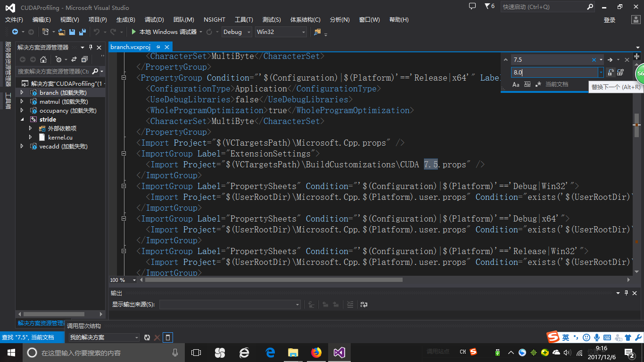Expand the branch (加载失败) project node
This screenshot has width=644, height=362.
pos(22,93)
